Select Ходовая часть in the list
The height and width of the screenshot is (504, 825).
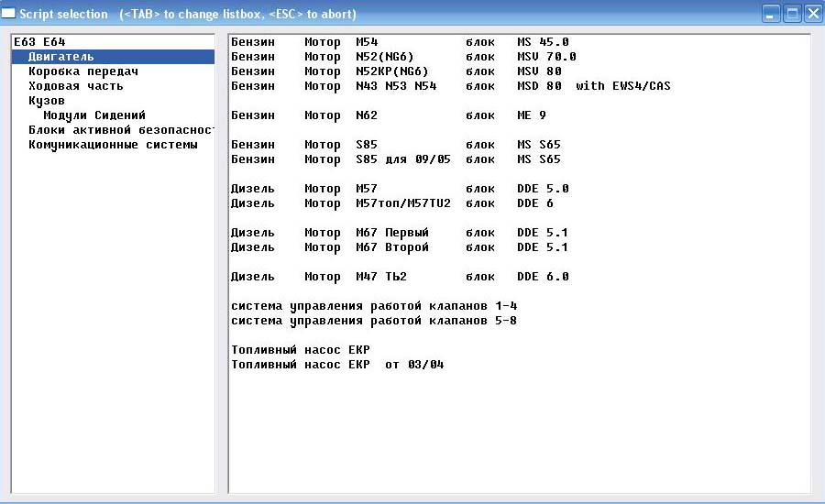(75, 86)
